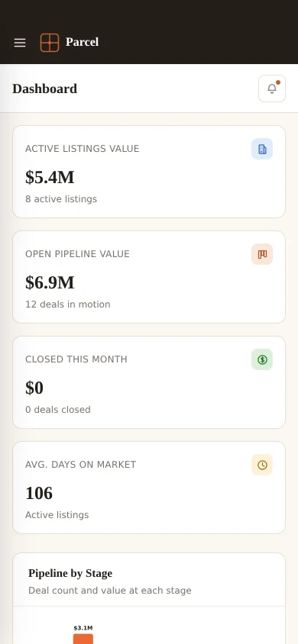Open the Closed This Month card
Viewport: 298px width, 644px height.
click(149, 382)
